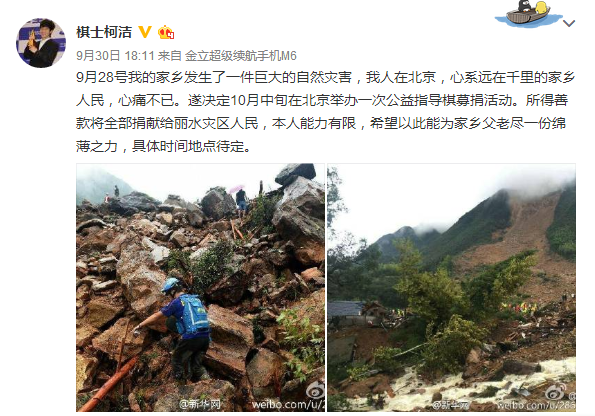Open the post options chevron dropdown
The image size is (595, 416).
(x=569, y=24)
